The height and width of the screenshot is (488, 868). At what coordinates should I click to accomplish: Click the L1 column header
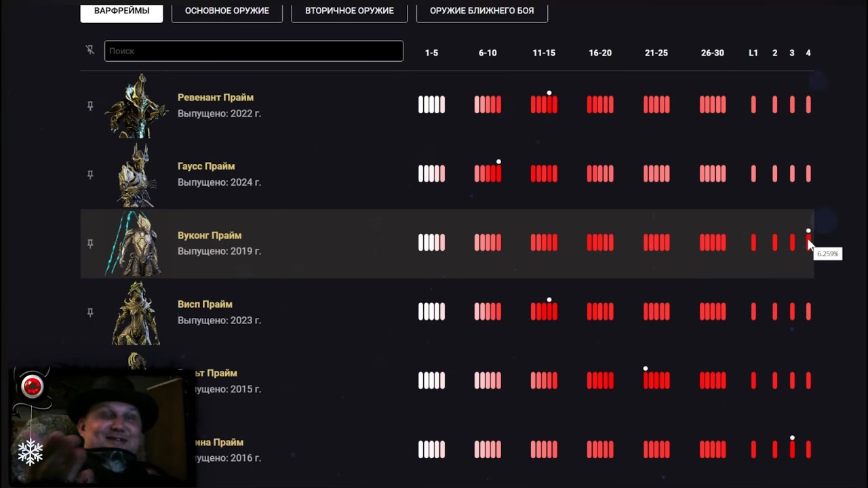pos(753,53)
